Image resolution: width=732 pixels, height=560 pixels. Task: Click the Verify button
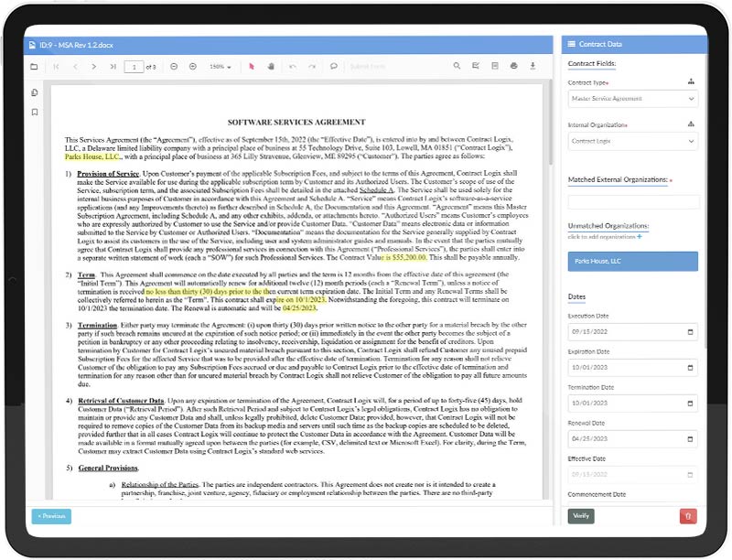(x=581, y=516)
